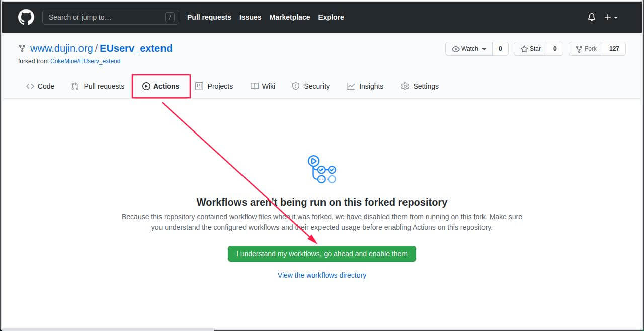Open notifications via the bell icon
This screenshot has width=644, height=331.
click(x=591, y=17)
